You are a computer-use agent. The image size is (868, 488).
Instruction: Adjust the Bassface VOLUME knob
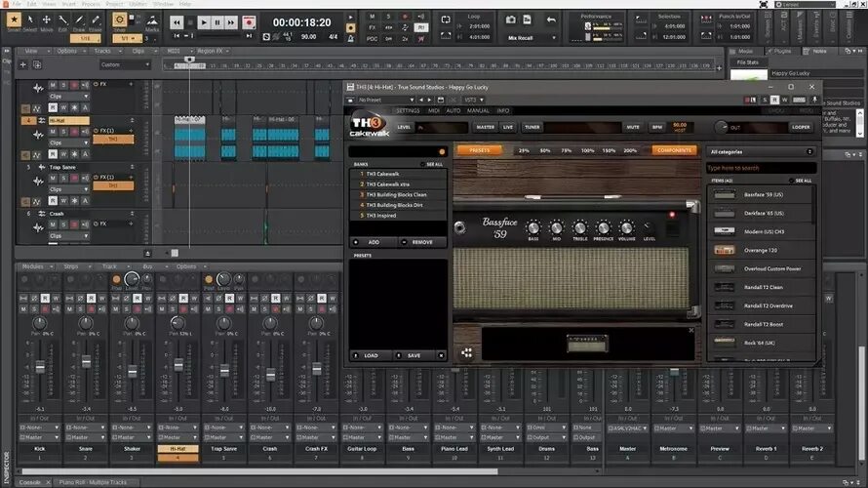(x=626, y=227)
